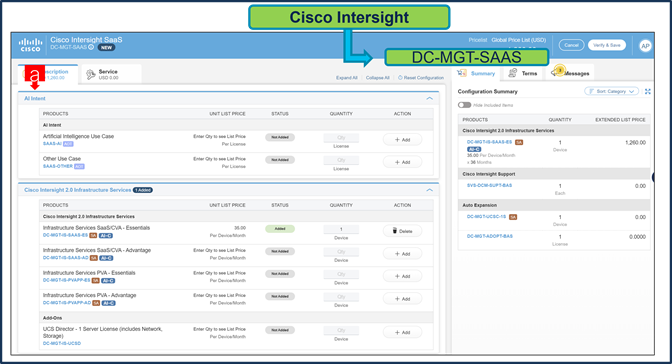Screen dimensions: 672x364
Task: Click the Service tab wrench icon
Action: point(90,75)
